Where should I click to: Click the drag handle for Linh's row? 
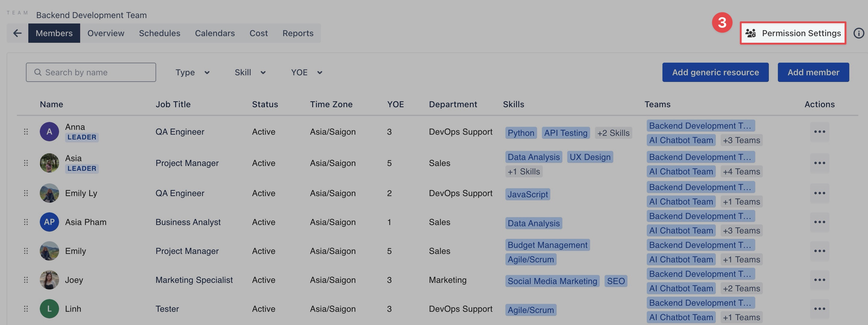26,309
